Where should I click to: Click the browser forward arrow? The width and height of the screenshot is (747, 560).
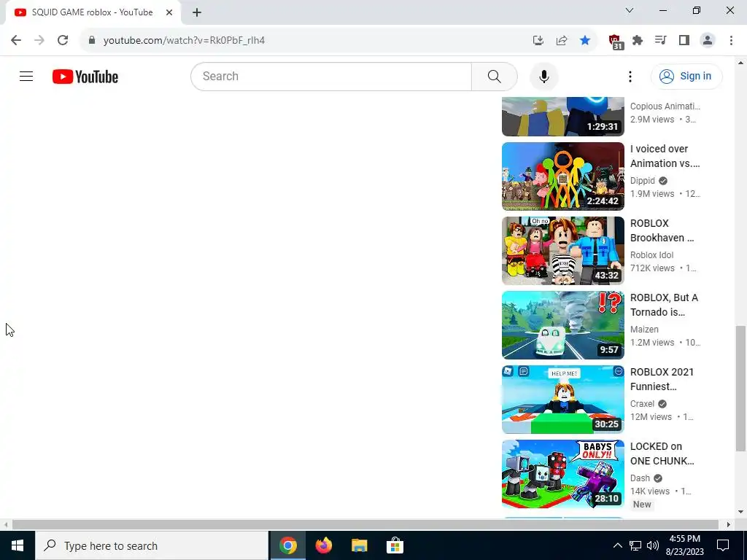(39, 40)
